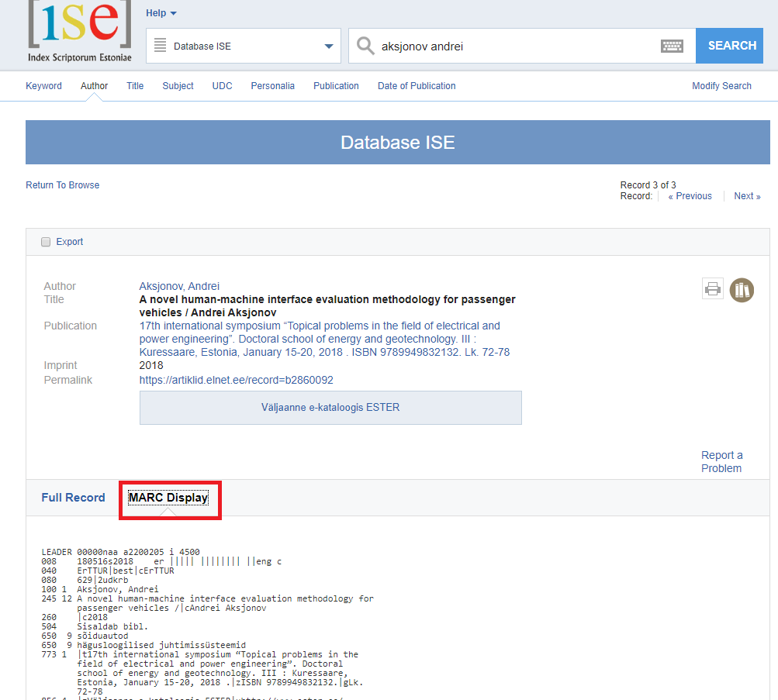Show the Full Record tab
The height and width of the screenshot is (700, 778).
74,498
